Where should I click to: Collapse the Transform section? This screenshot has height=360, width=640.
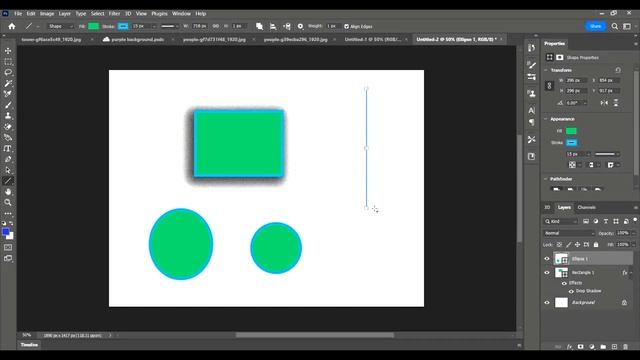546,70
